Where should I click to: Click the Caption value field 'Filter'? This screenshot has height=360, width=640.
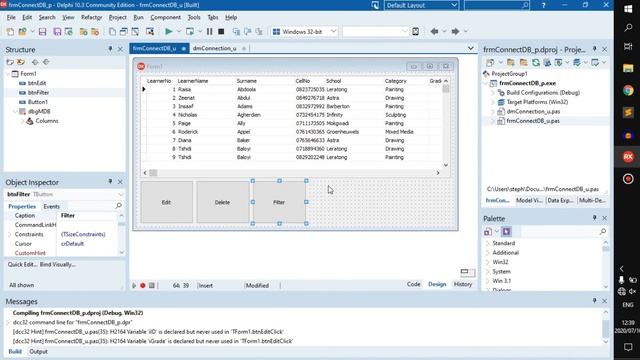(x=88, y=216)
